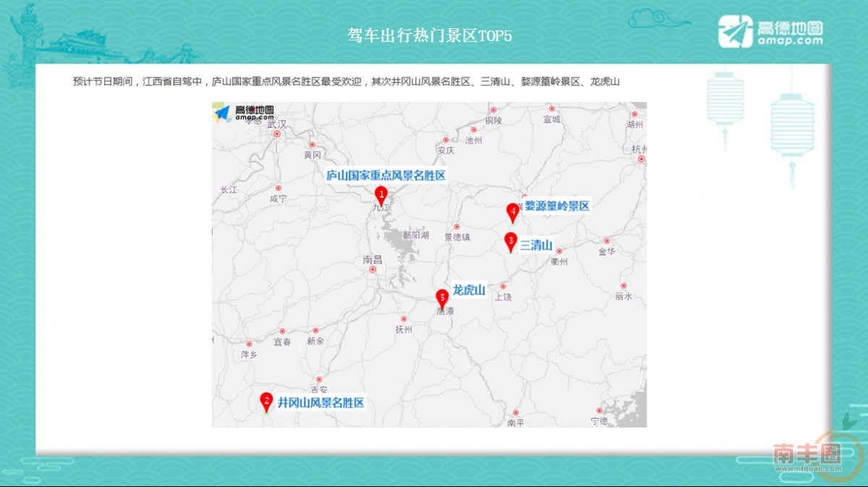Image resolution: width=868 pixels, height=487 pixels.
Task: Click the 南昌 city point on the map
Action: coord(373,269)
